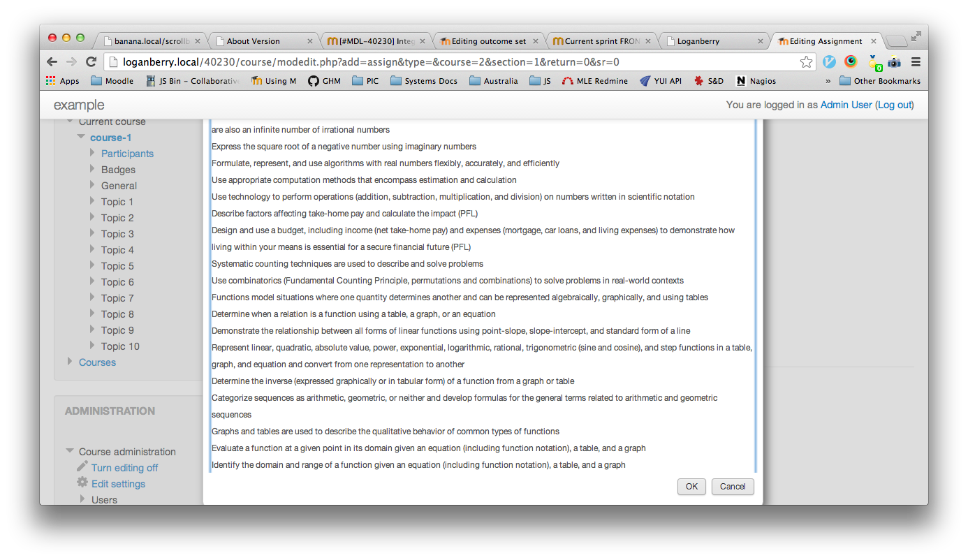Show hidden bookmarks with the double chevron
968x560 pixels.
coord(828,81)
